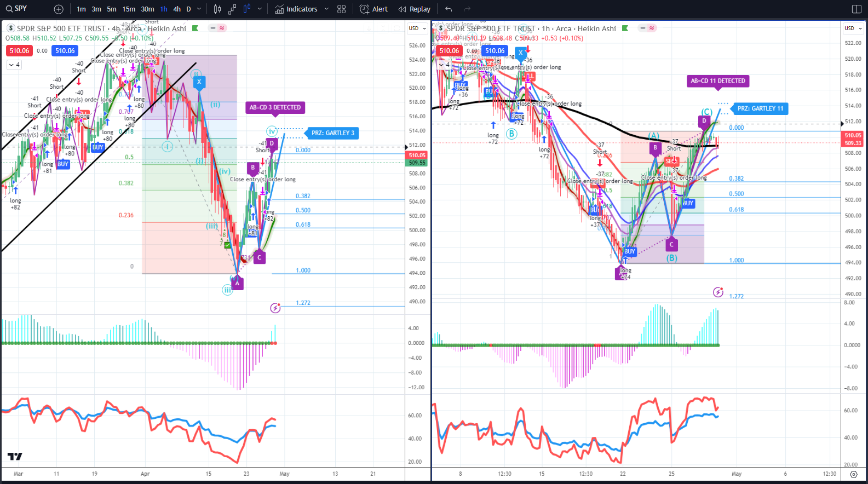Select the 4h timeframe
868x484 pixels.
[177, 9]
